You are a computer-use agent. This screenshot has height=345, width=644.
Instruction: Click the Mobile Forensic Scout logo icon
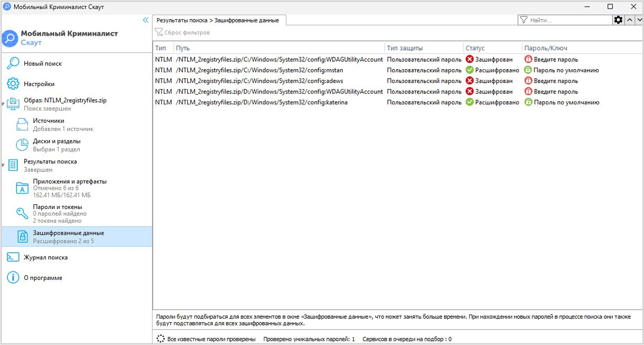[x=10, y=38]
